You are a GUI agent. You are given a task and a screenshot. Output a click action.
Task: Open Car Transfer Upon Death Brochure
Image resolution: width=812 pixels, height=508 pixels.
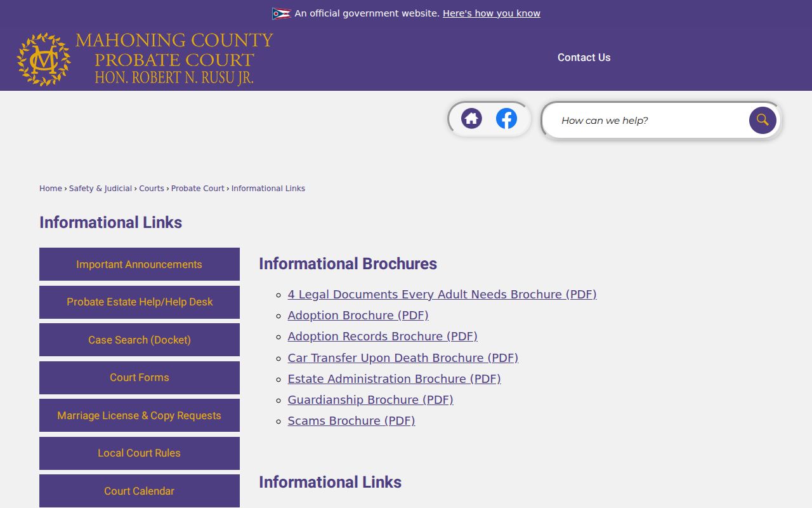(x=403, y=358)
